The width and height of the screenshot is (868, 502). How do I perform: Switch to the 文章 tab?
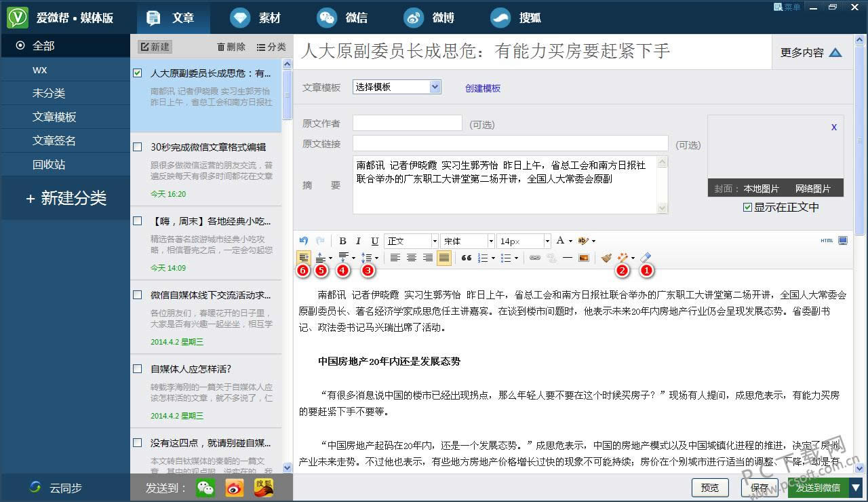coord(173,18)
